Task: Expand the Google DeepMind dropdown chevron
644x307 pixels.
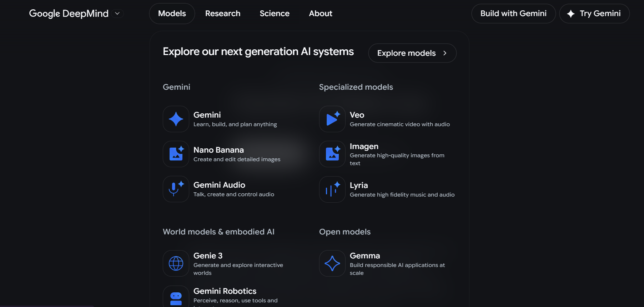Action: [x=117, y=14]
